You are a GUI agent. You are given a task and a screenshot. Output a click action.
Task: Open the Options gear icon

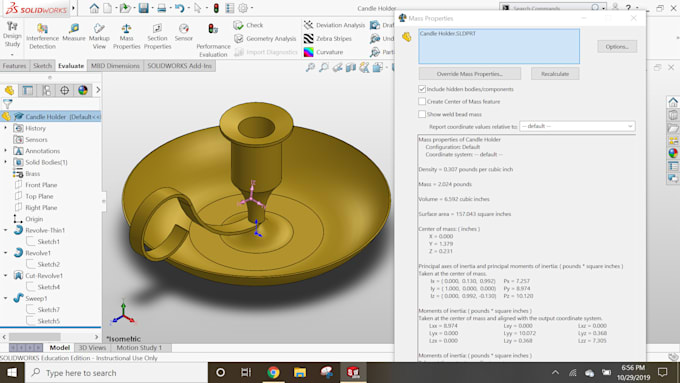coord(243,8)
